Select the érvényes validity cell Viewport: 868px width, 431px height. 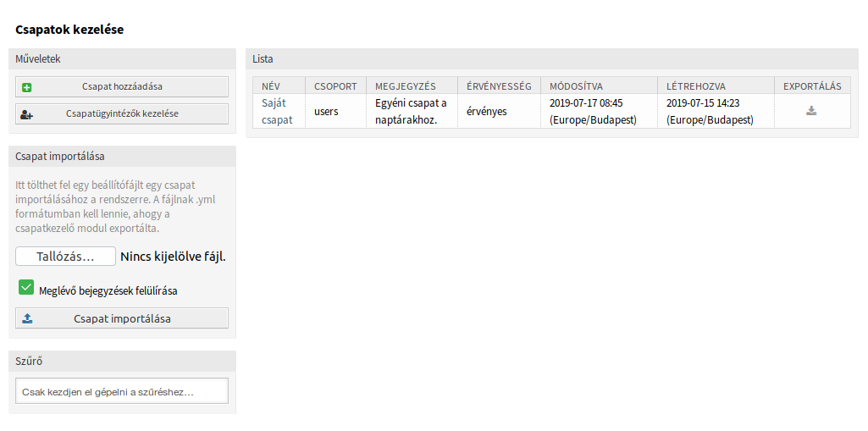[499, 111]
